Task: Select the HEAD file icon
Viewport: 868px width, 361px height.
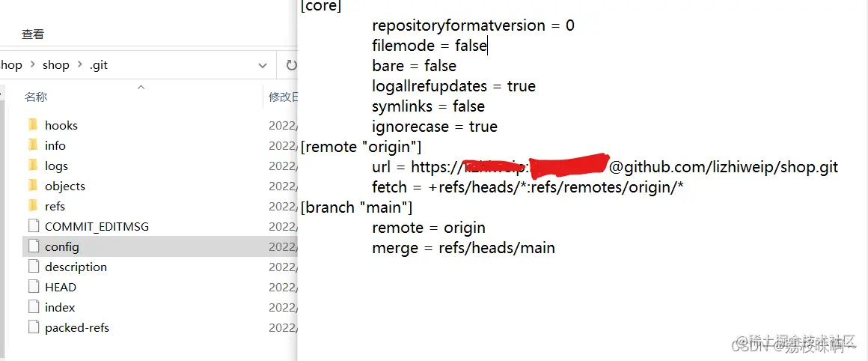Action: (34, 287)
